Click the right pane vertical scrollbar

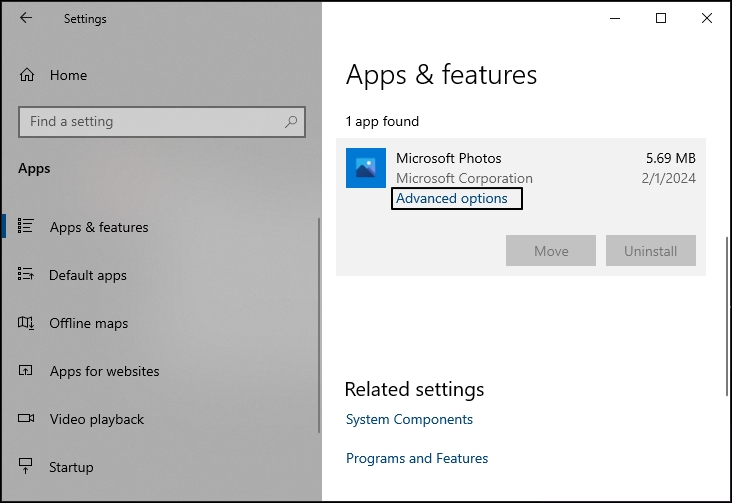727,317
